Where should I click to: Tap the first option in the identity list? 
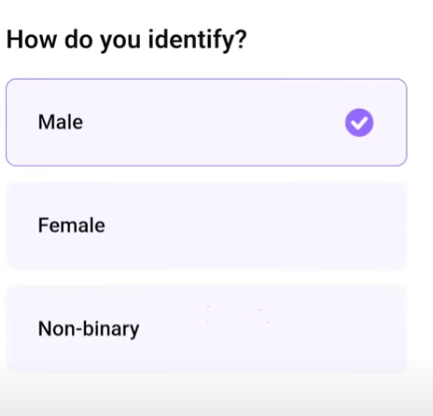click(x=206, y=122)
